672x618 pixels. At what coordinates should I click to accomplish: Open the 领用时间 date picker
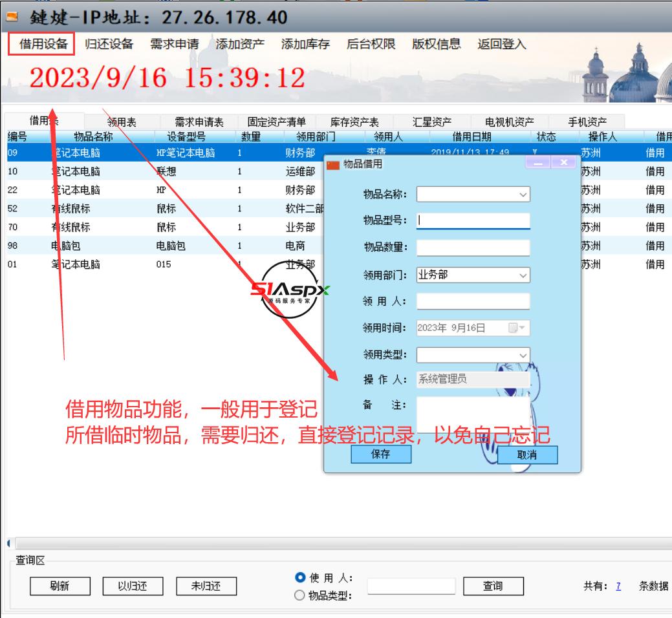pos(522,328)
